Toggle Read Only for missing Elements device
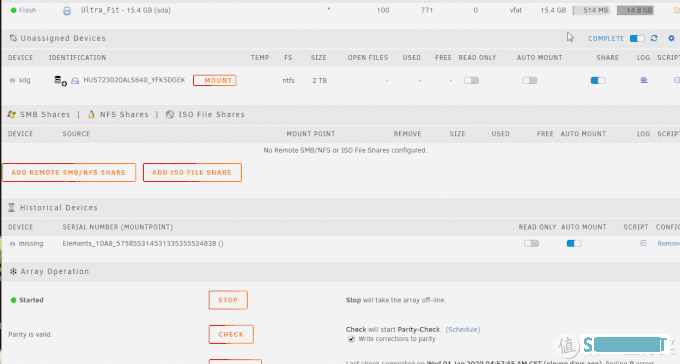This screenshot has width=680, height=364. [x=531, y=243]
